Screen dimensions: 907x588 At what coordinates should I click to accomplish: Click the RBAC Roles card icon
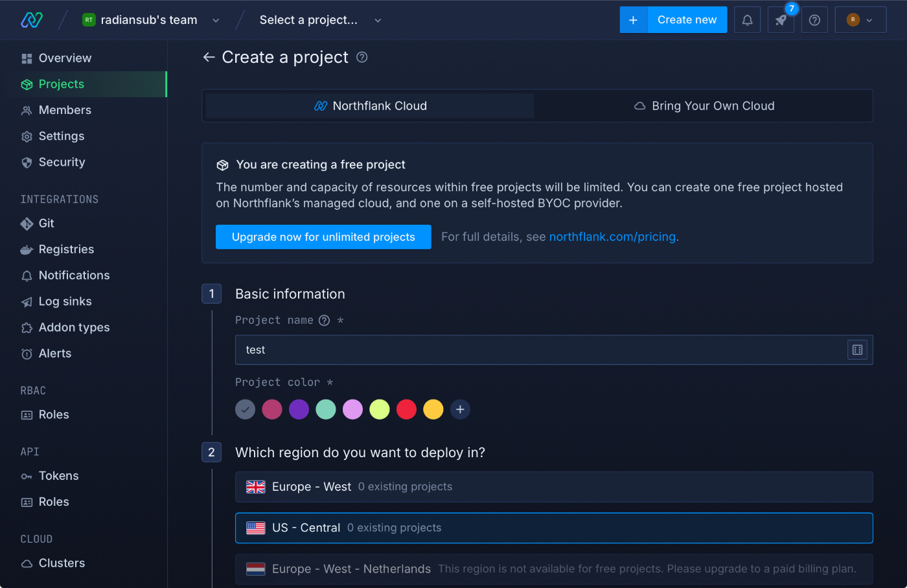pos(27,415)
